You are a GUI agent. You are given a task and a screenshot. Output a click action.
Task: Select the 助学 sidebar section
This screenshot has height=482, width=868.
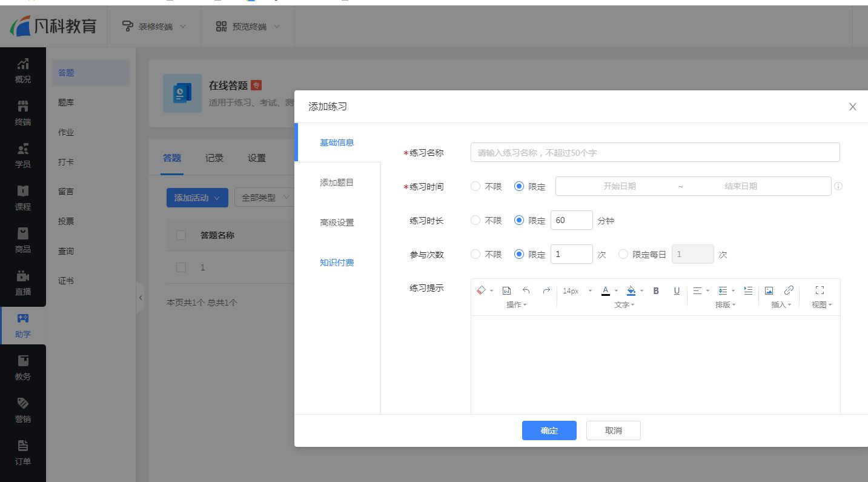(23, 326)
